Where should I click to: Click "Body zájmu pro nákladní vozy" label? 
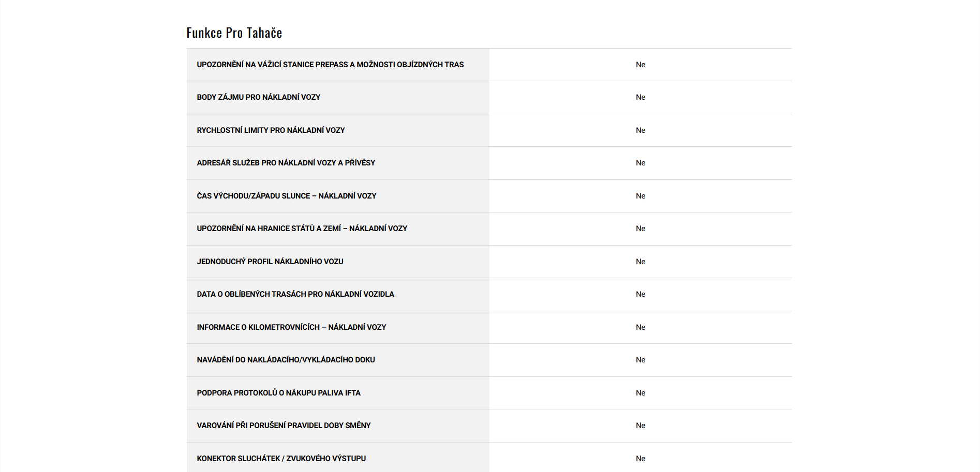click(x=258, y=97)
